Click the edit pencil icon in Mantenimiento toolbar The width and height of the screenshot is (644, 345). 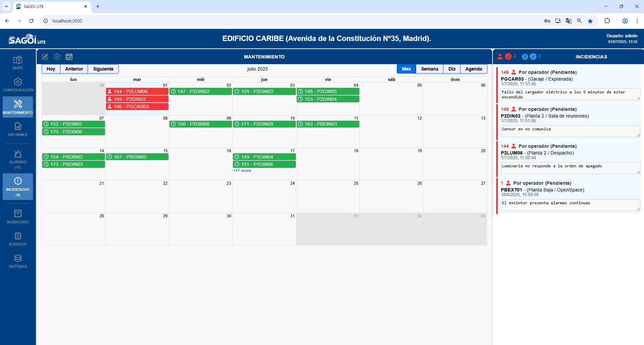pyautogui.click(x=45, y=57)
